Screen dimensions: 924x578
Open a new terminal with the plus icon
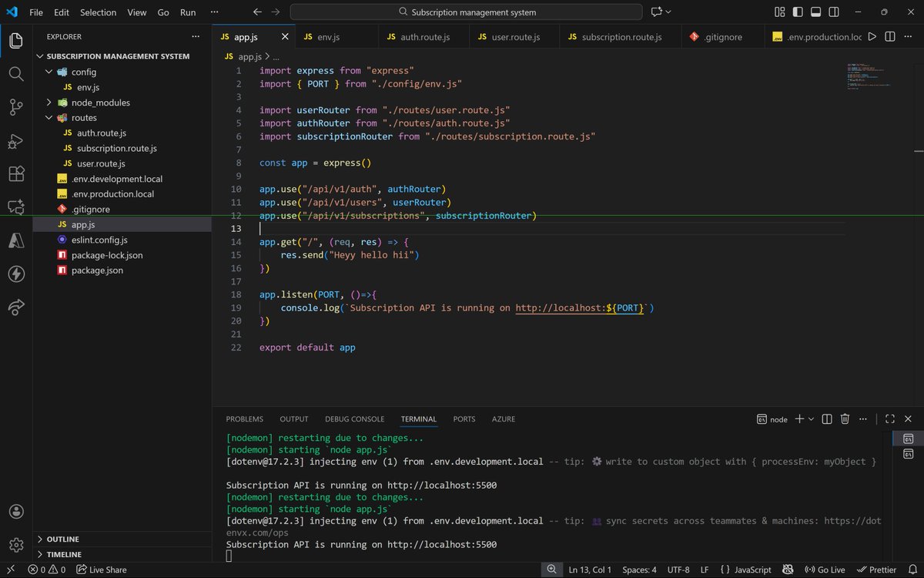(x=801, y=418)
